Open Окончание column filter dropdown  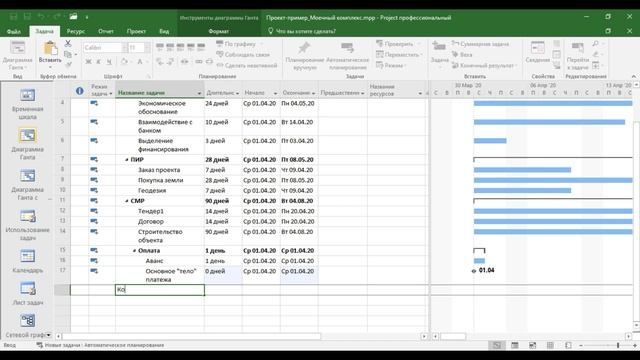[x=313, y=93]
